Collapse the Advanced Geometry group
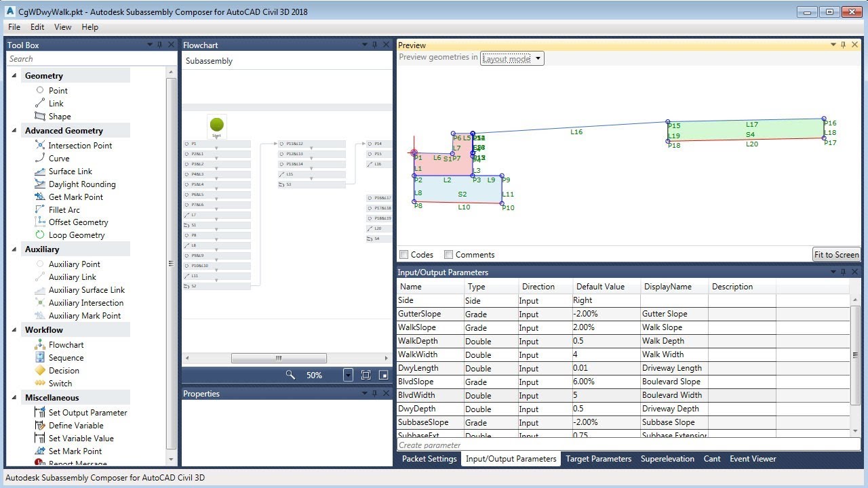 coord(14,130)
